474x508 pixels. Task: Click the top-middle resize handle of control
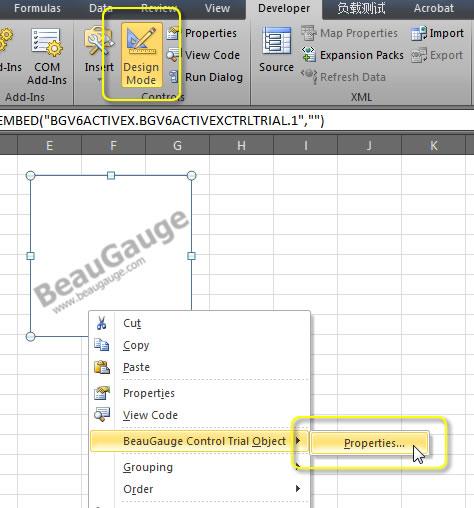111,176
